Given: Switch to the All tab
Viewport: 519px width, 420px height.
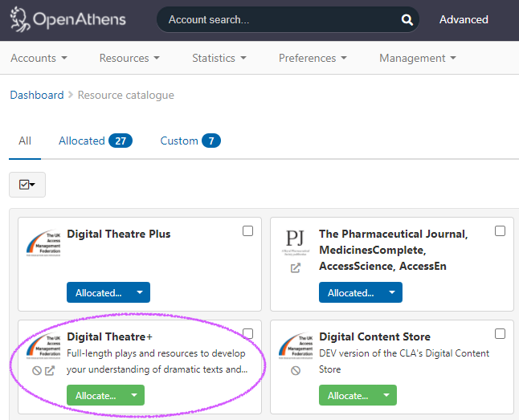Looking at the screenshot, I should click(25, 141).
